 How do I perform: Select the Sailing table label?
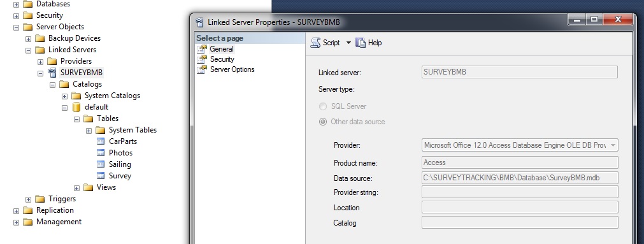point(120,164)
